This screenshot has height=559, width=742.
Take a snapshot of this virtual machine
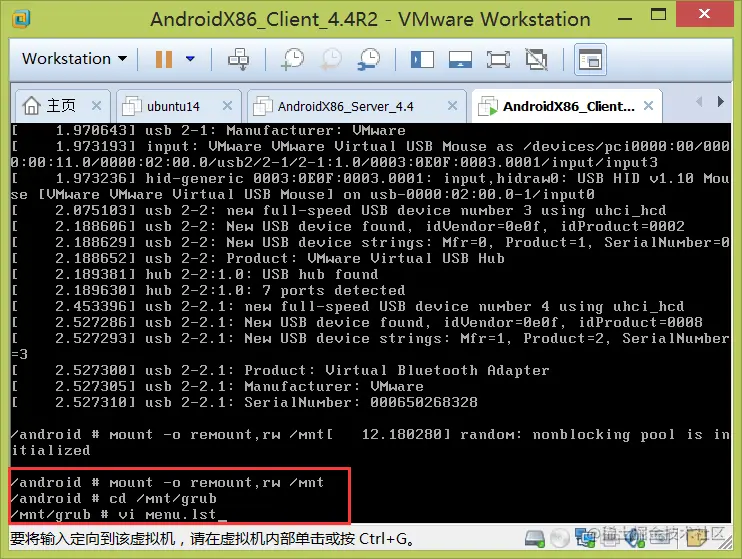[x=293, y=59]
